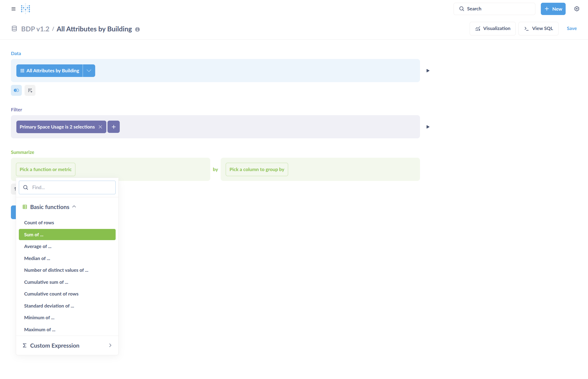This screenshot has width=588, height=379.
Task: Click the info icon beside the title
Action: click(x=137, y=29)
